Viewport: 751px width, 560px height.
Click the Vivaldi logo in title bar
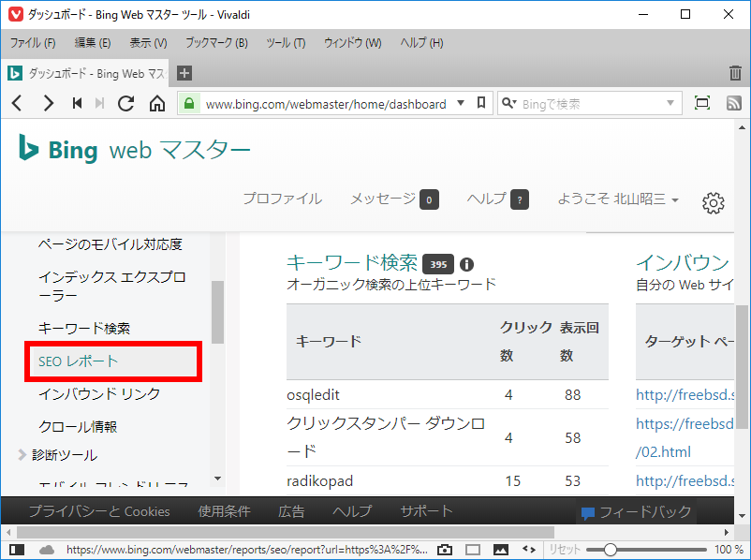[16, 14]
